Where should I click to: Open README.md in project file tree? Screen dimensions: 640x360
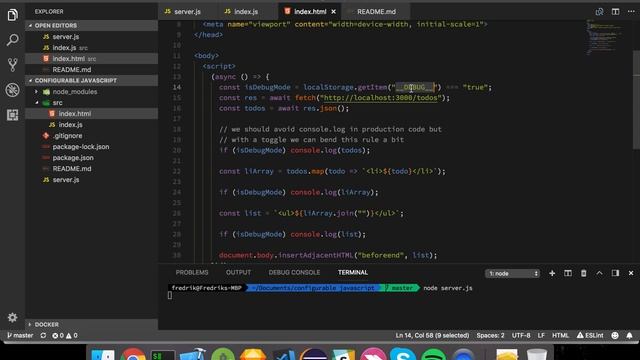91,169
